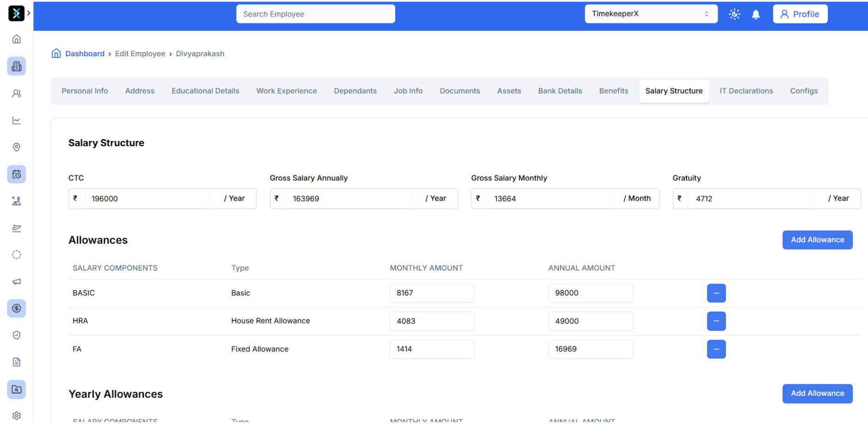Click the 'BASIC' component name
868x424 pixels.
[83, 293]
